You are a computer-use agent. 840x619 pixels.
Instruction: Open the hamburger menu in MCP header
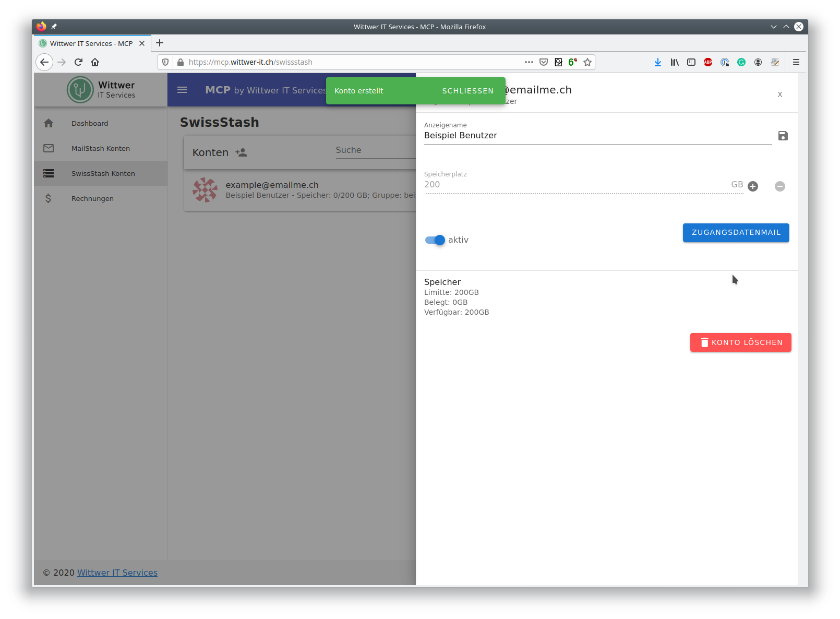click(182, 90)
